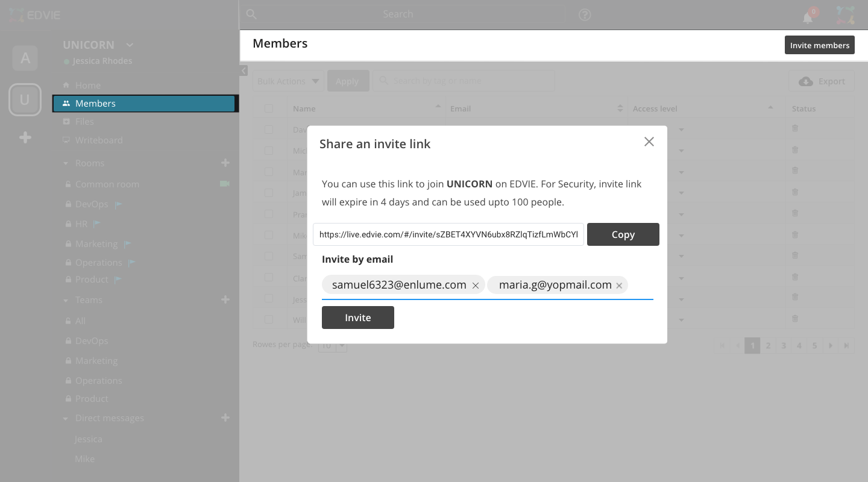The width and height of the screenshot is (868, 482).
Task: Click the notification bell icon
Action: click(x=808, y=17)
